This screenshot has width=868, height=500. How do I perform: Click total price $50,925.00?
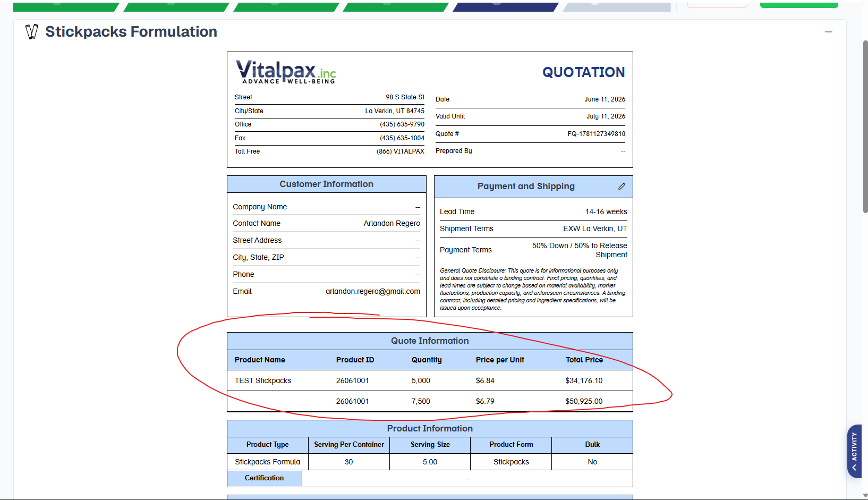point(584,402)
